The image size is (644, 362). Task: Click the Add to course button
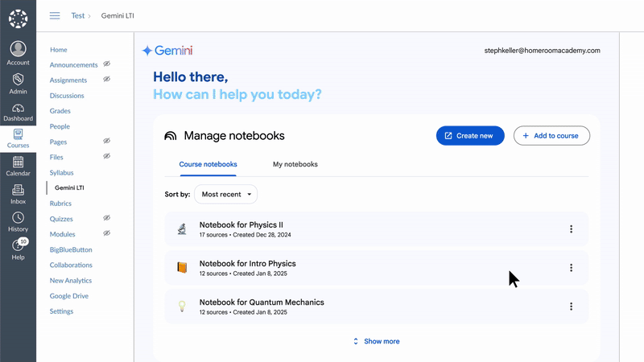[551, 136]
